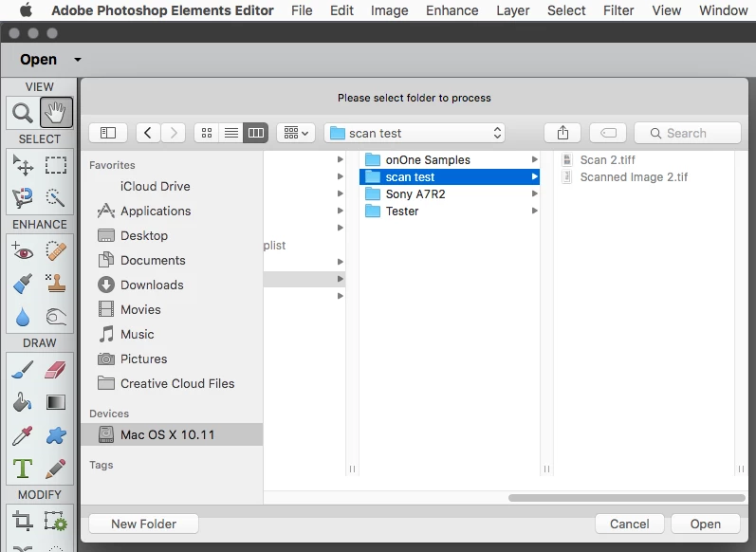
Task: Select the Blur tool
Action: click(x=23, y=317)
